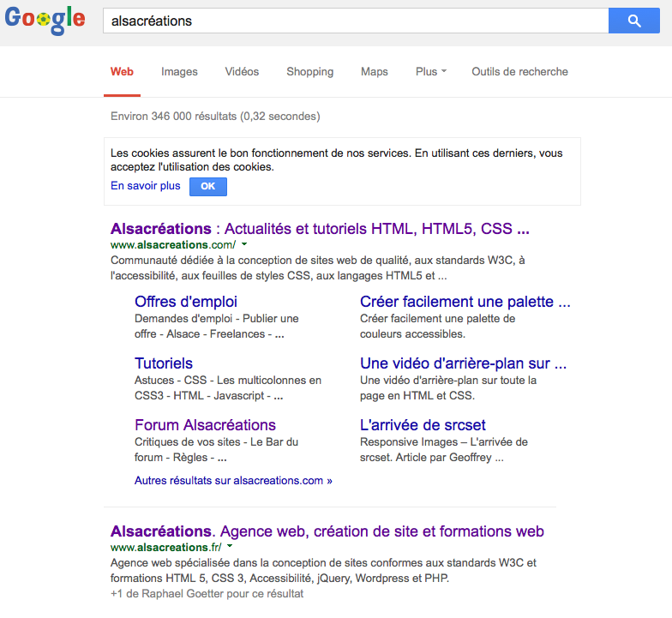This screenshot has height=618, width=672.
Task: Accept cookies with the OK button
Action: click(x=207, y=187)
